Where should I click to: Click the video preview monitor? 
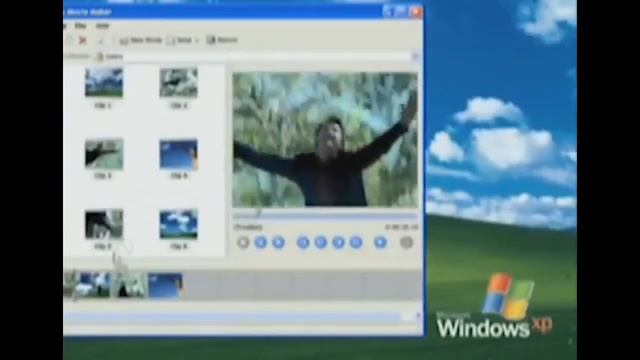coord(325,140)
